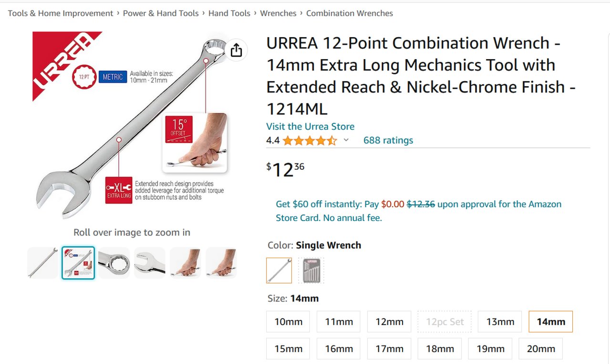Open the 688 ratings link
Screen dimensions: 610x364
tap(388, 140)
